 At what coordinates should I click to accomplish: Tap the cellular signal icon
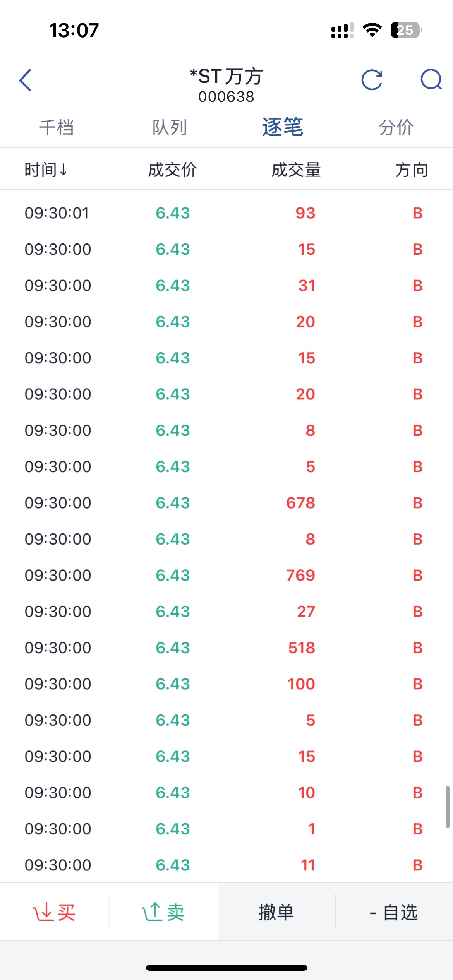tap(342, 31)
